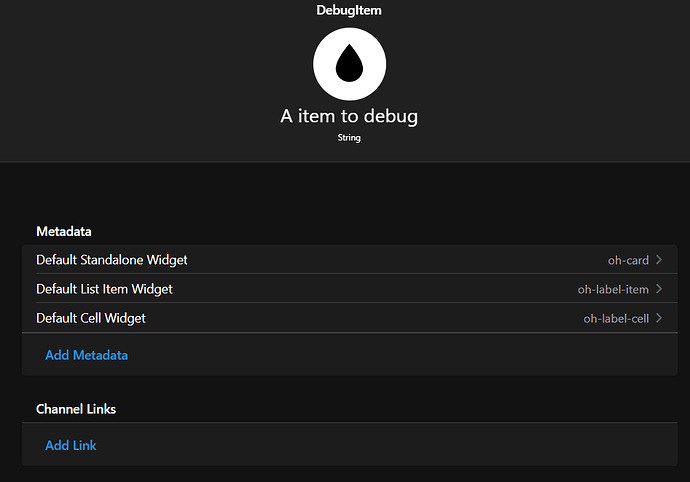
Task: Click Add Metadata link
Action: 87,355
